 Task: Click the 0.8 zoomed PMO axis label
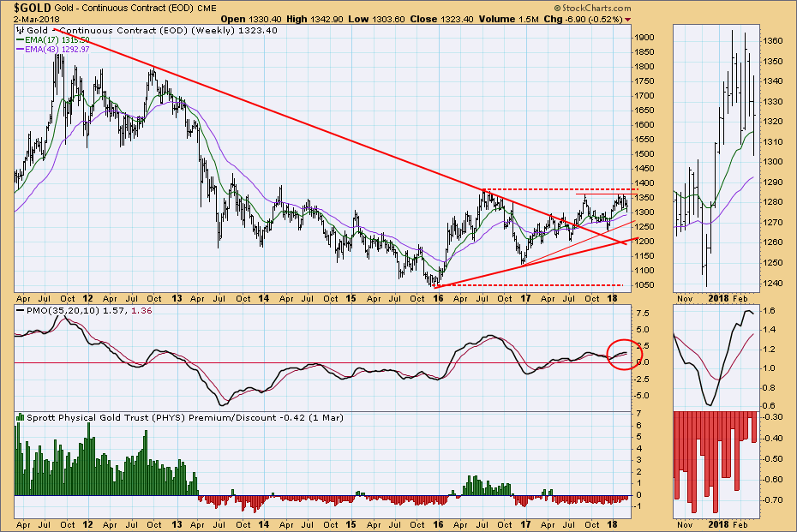click(x=769, y=388)
